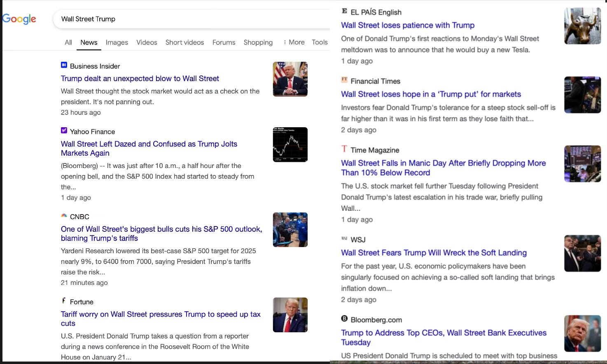Expand the More search options menu
The width and height of the screenshot is (607, 364).
click(x=294, y=42)
